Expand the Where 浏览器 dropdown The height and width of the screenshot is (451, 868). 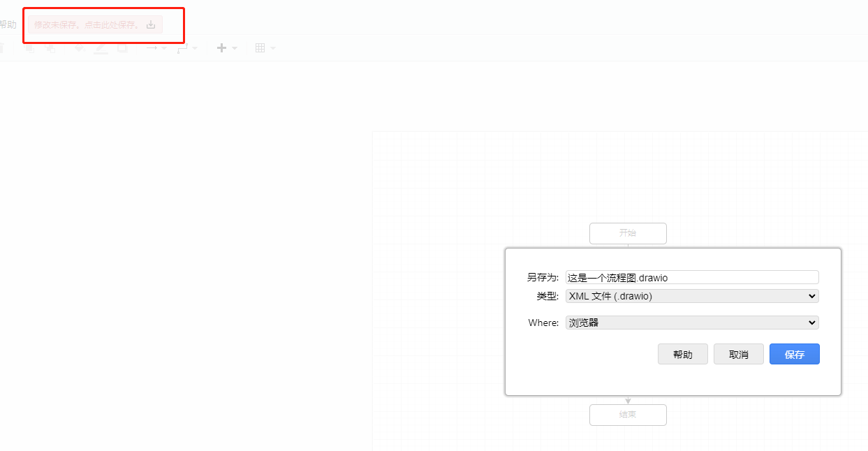click(691, 323)
